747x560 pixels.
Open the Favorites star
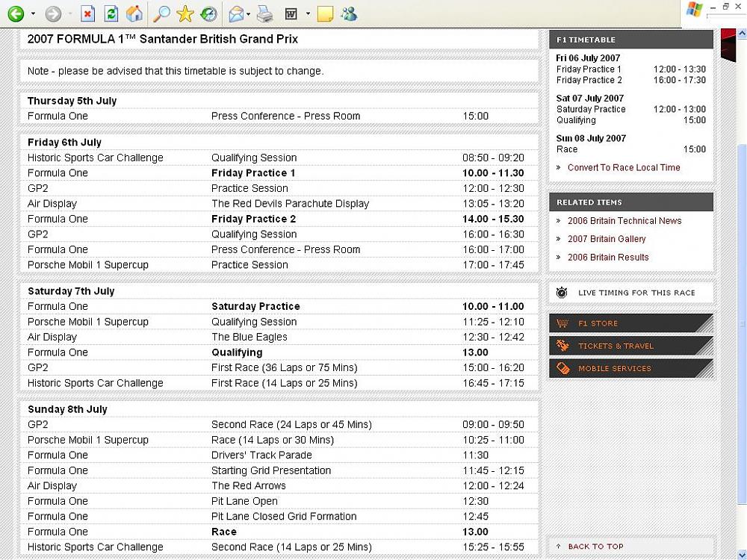pos(185,13)
